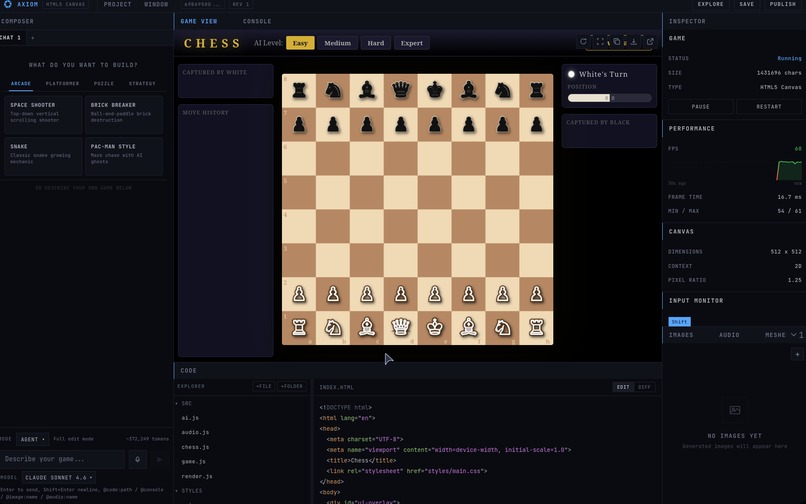Open chess.js in the explorer
Viewport: 806px width, 504px height.
click(x=195, y=447)
